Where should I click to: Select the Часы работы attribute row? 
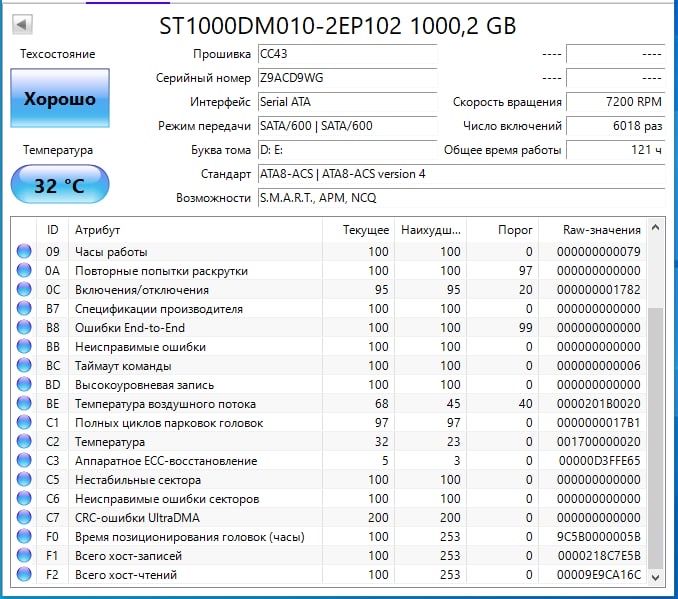coord(329,251)
